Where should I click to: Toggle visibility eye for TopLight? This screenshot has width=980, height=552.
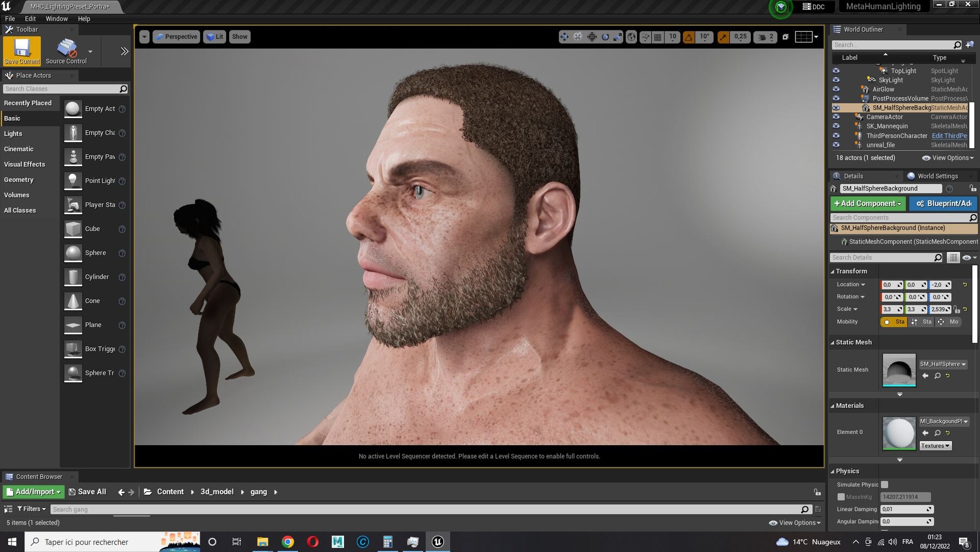836,71
